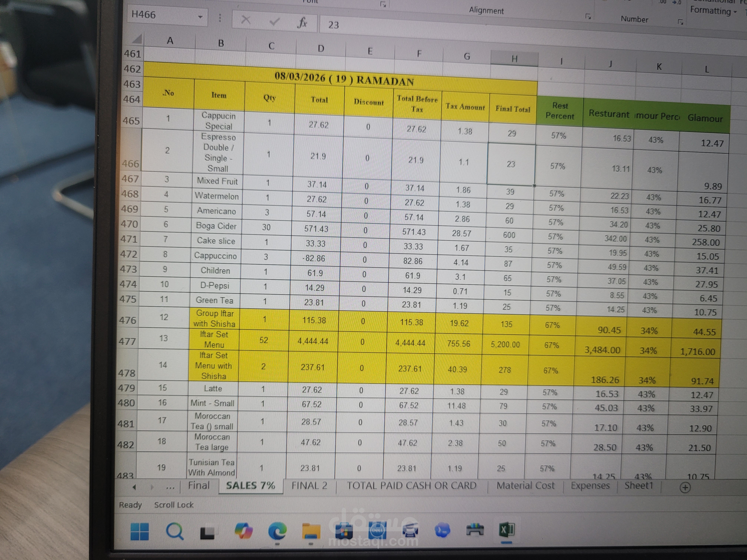The image size is (747, 560).
Task: Switch to the Expenses sheet tab
Action: (590, 486)
